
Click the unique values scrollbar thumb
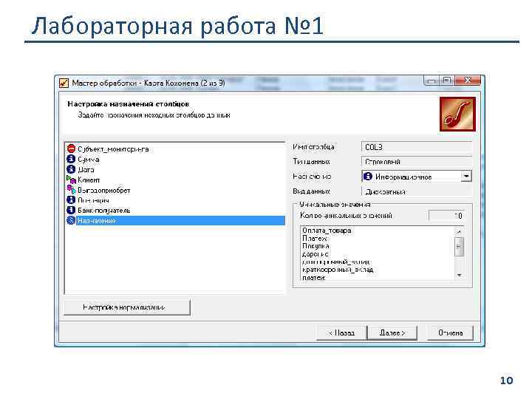(x=459, y=247)
